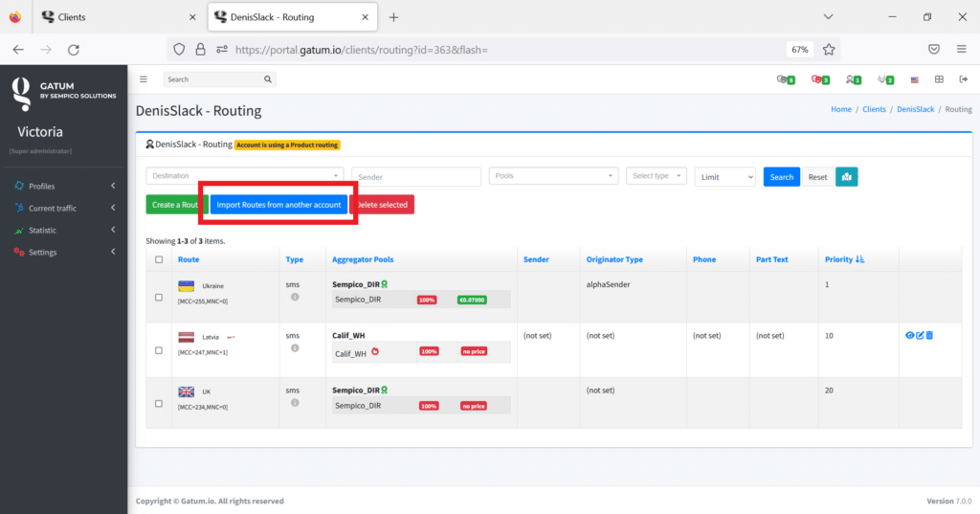Click the logout icon in header
This screenshot has height=514, width=980.
pyautogui.click(x=963, y=79)
